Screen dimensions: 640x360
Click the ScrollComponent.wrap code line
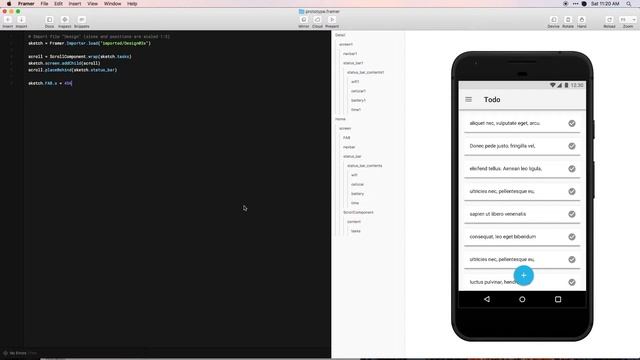pyautogui.click(x=80, y=57)
